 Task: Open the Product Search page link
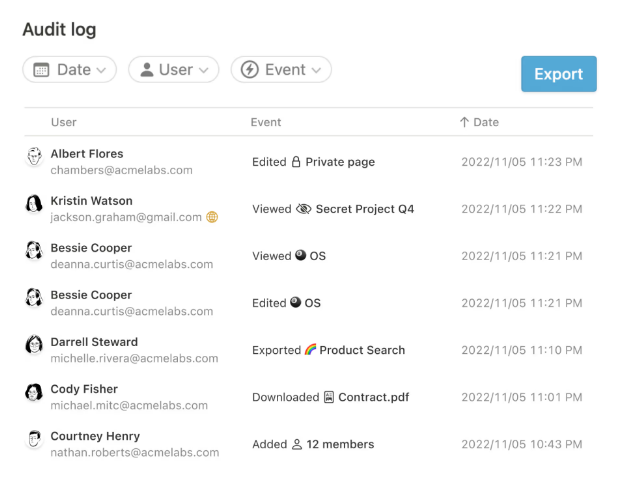click(362, 350)
